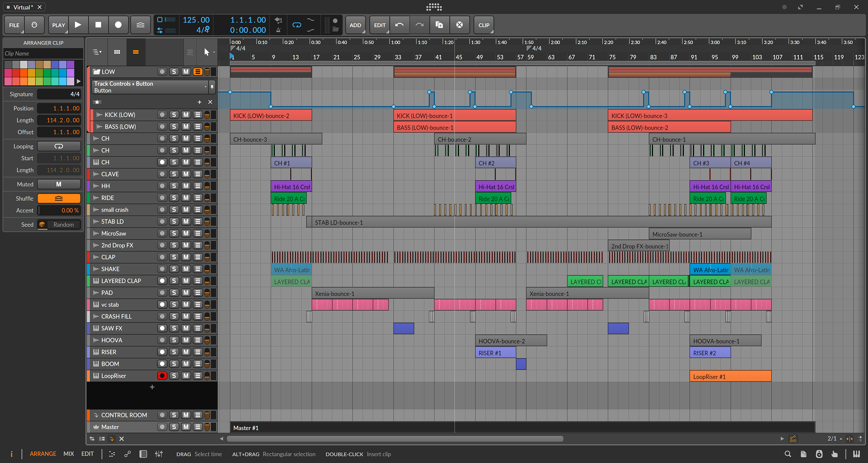Arm record on the CLAVE track
Image resolution: width=868 pixels, height=463 pixels.
162,174
